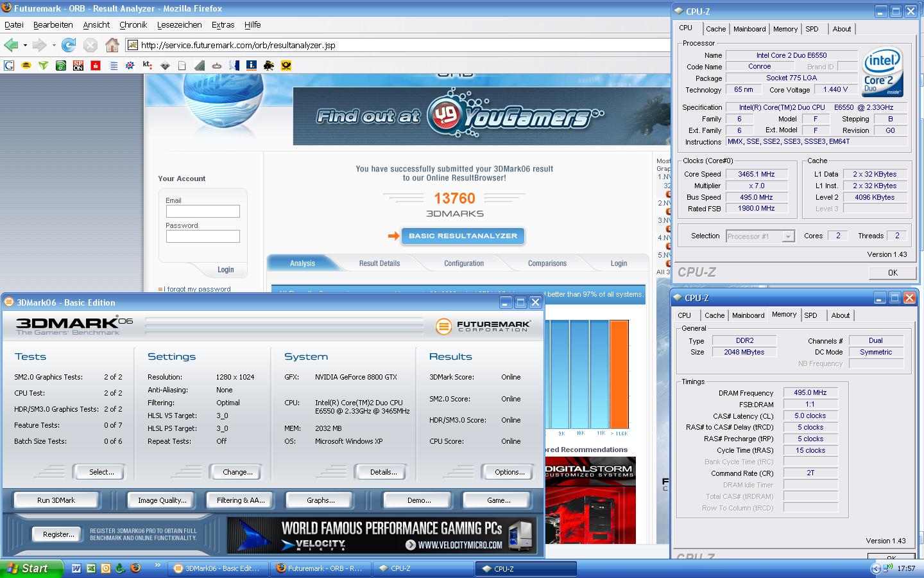Open the Hilfe menu

(252, 24)
